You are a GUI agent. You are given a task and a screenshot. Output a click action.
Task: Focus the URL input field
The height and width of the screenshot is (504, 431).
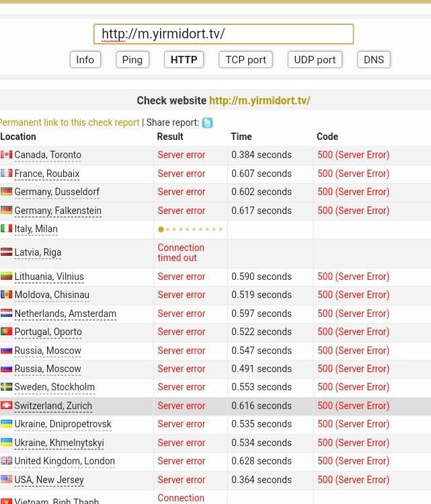[223, 34]
